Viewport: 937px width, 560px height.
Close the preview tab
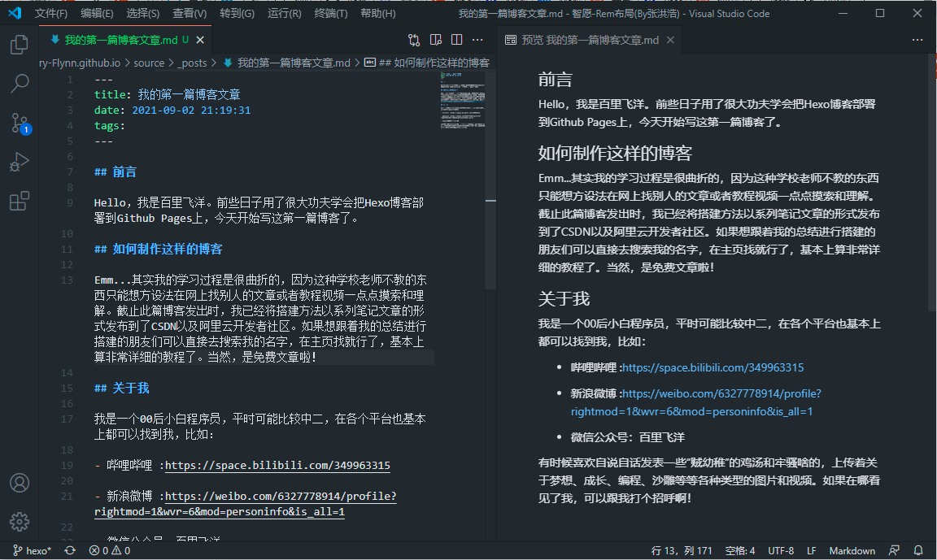click(670, 40)
